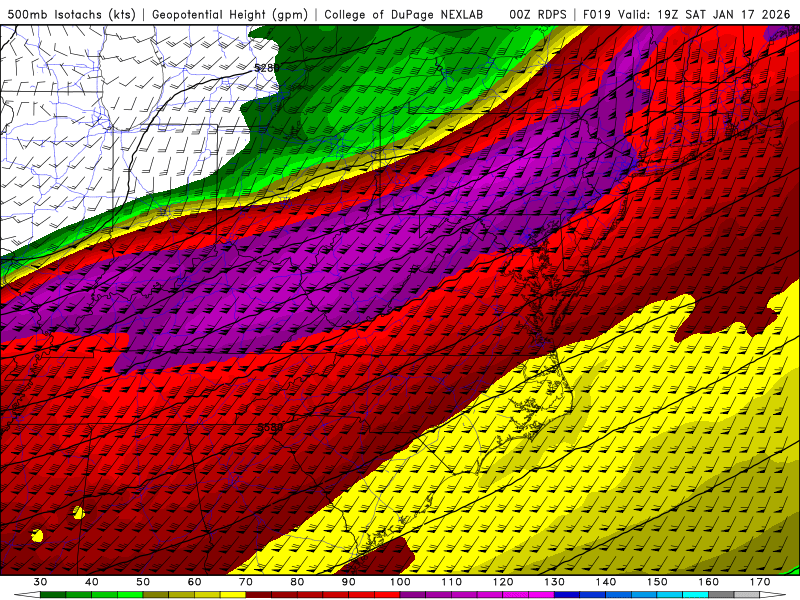Viewport: 800px width, 600px height.
Task: Click the legend value 50
Action: click(x=143, y=582)
